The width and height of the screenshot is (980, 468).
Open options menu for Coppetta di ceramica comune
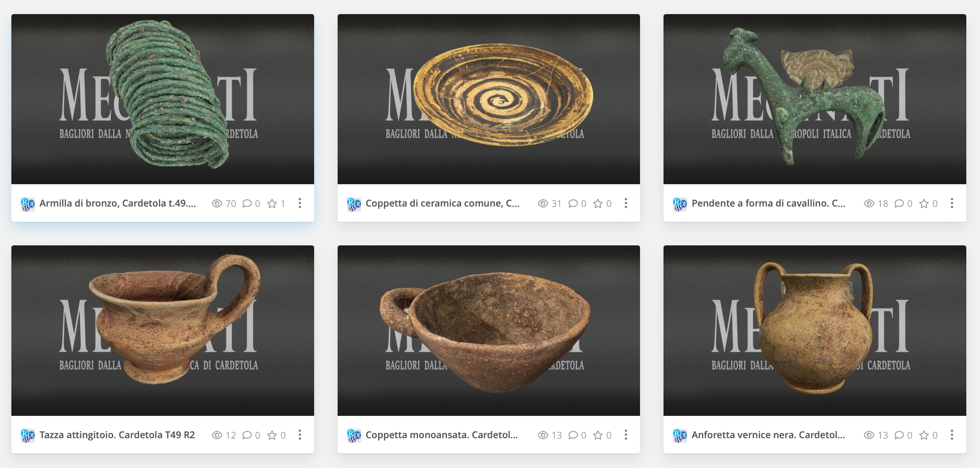(626, 203)
